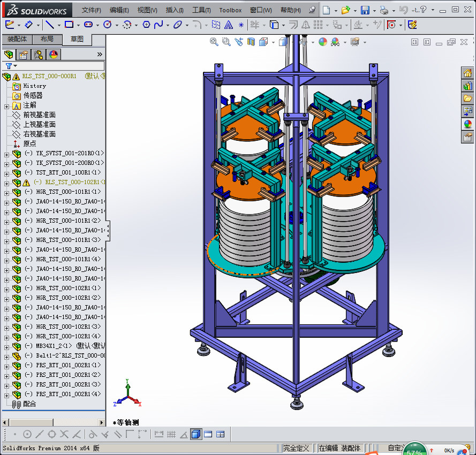This screenshot has height=455, width=476.
Task: Switch to the 布局 tab
Action: coord(47,39)
